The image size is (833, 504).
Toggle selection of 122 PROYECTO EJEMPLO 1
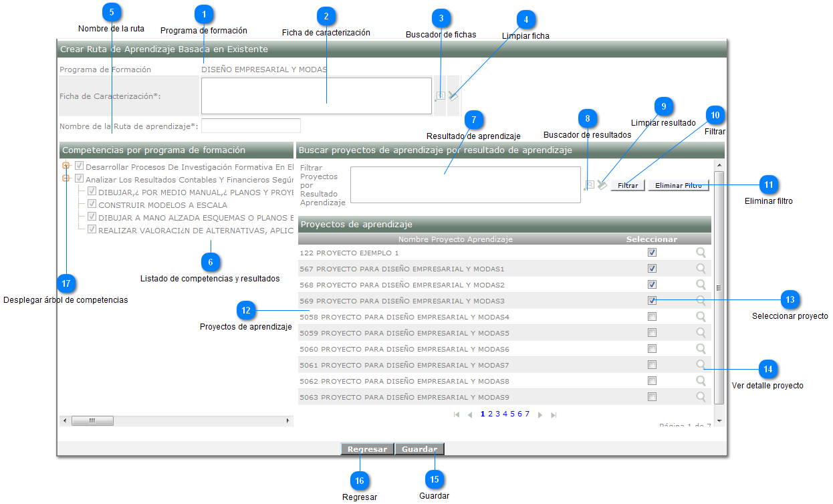click(x=652, y=253)
